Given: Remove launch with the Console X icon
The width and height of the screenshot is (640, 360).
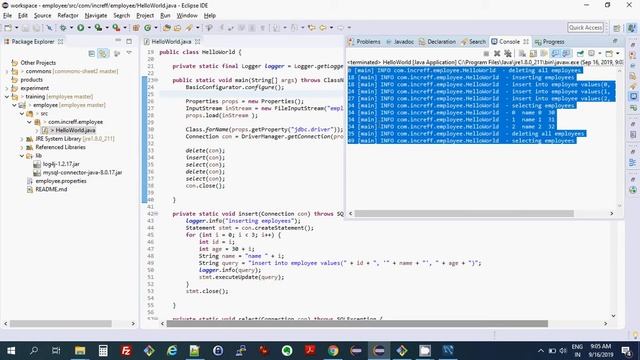Looking at the screenshot, I should coord(497,53).
